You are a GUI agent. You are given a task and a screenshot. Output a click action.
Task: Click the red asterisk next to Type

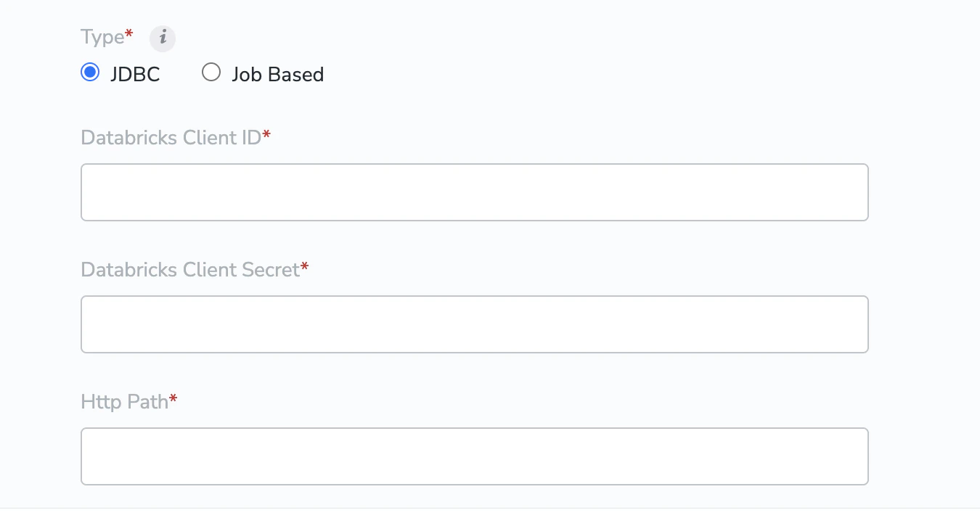click(x=129, y=33)
